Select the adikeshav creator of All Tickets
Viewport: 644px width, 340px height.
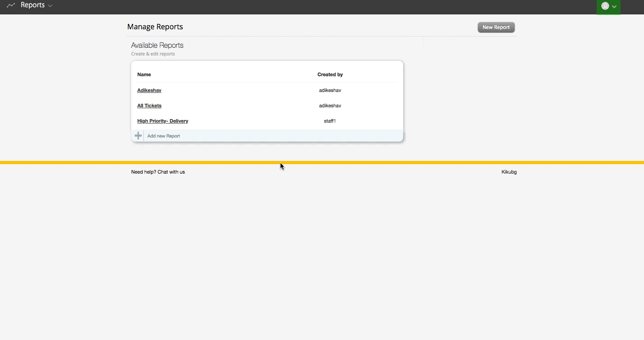[x=330, y=106]
